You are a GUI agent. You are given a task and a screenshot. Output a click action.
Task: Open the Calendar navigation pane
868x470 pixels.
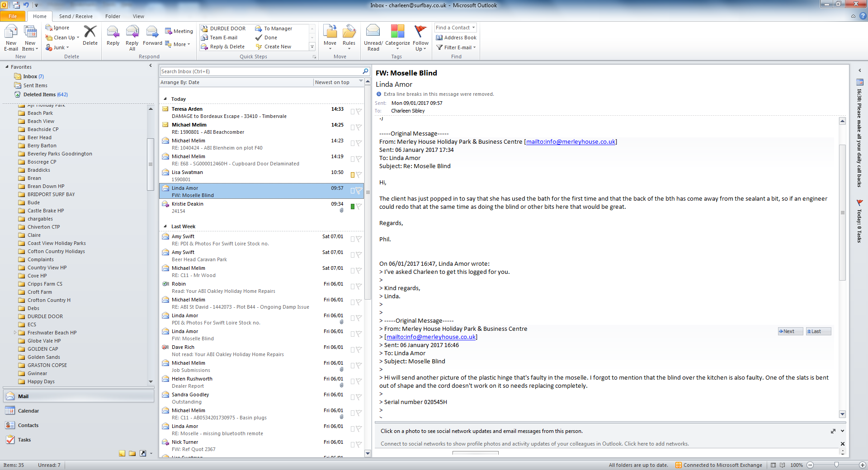tap(79, 411)
